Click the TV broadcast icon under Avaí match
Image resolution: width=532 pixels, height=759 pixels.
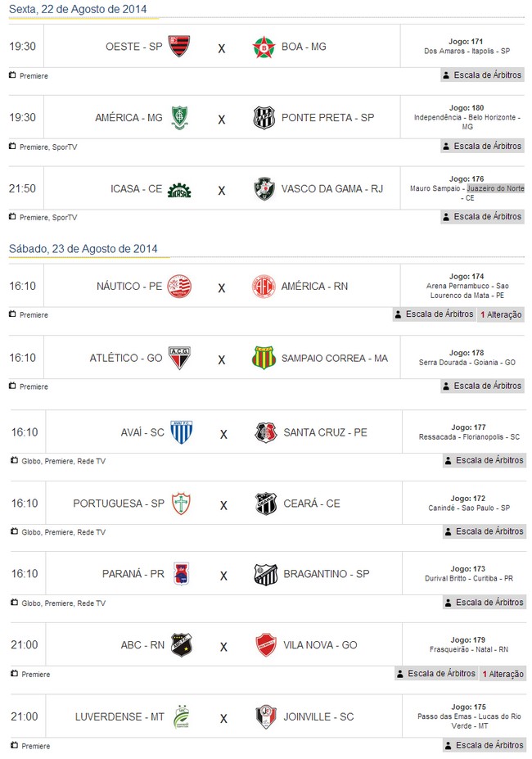(14, 461)
